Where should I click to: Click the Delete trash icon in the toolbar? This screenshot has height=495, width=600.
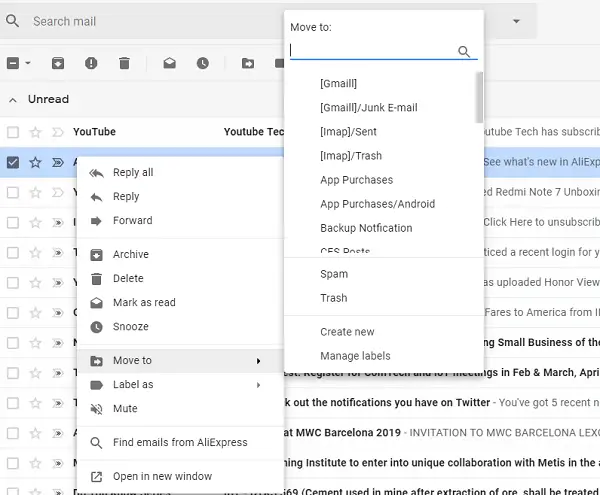(124, 63)
